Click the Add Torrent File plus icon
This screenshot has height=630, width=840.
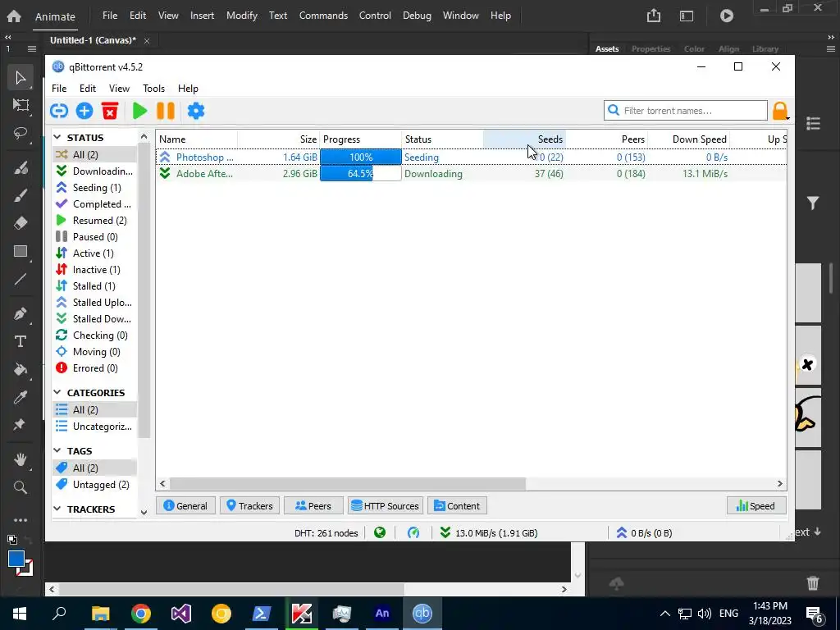click(84, 111)
